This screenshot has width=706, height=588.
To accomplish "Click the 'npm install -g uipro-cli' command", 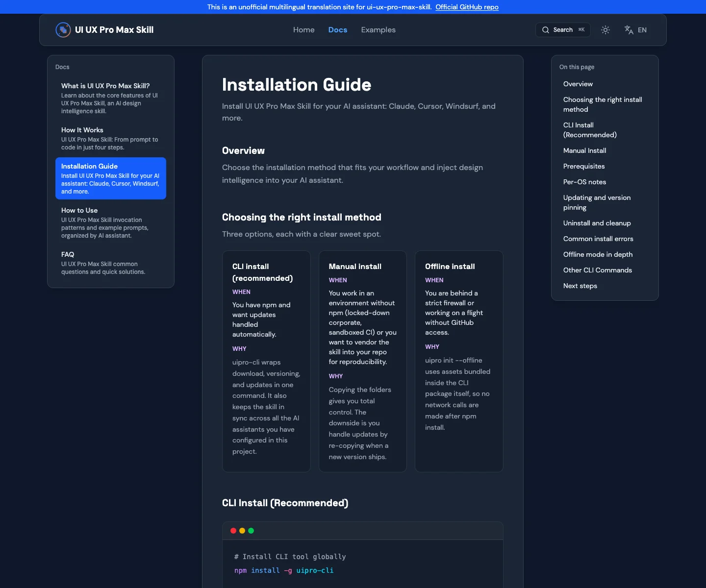I will pos(284,570).
